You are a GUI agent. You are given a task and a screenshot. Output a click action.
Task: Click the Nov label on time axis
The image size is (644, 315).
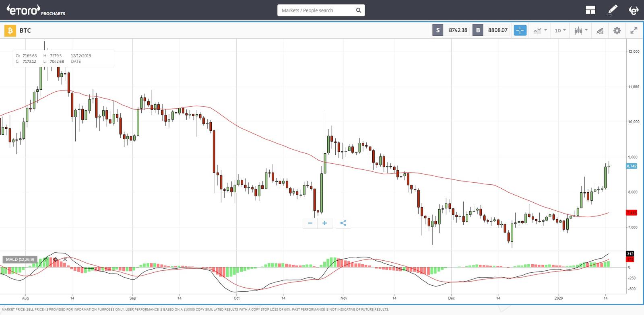tap(344, 298)
